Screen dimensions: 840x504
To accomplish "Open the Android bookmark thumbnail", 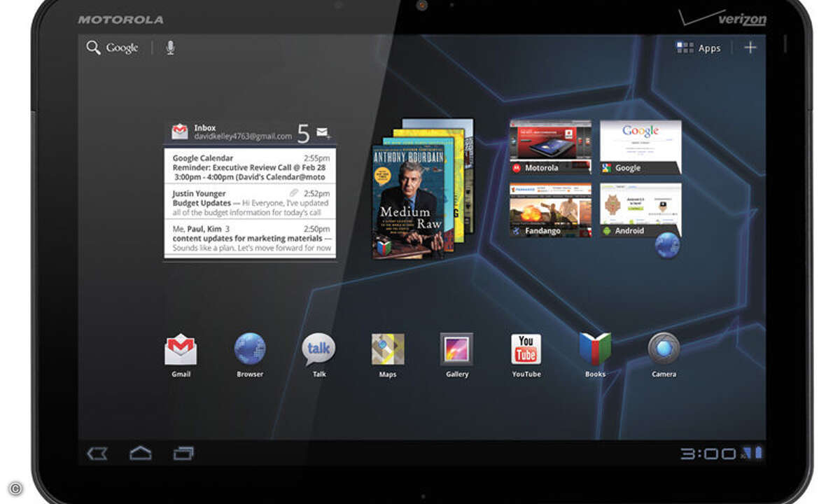I will pyautogui.click(x=640, y=210).
